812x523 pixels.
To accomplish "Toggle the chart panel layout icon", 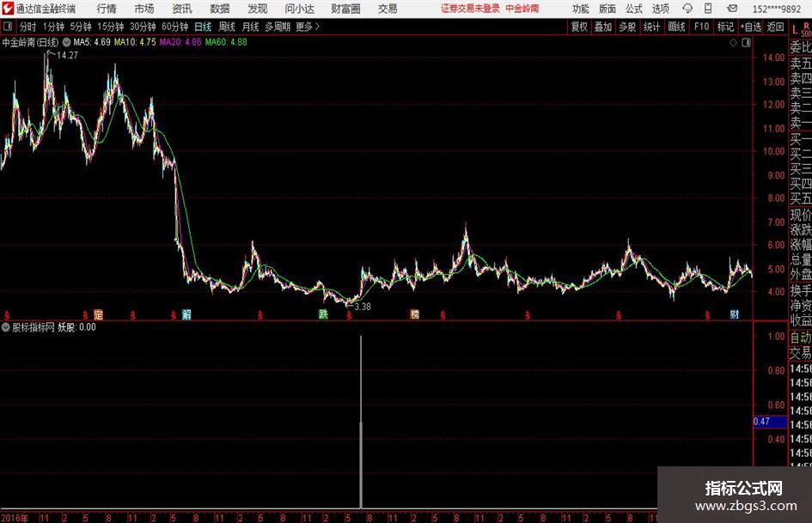I will pos(746,42).
